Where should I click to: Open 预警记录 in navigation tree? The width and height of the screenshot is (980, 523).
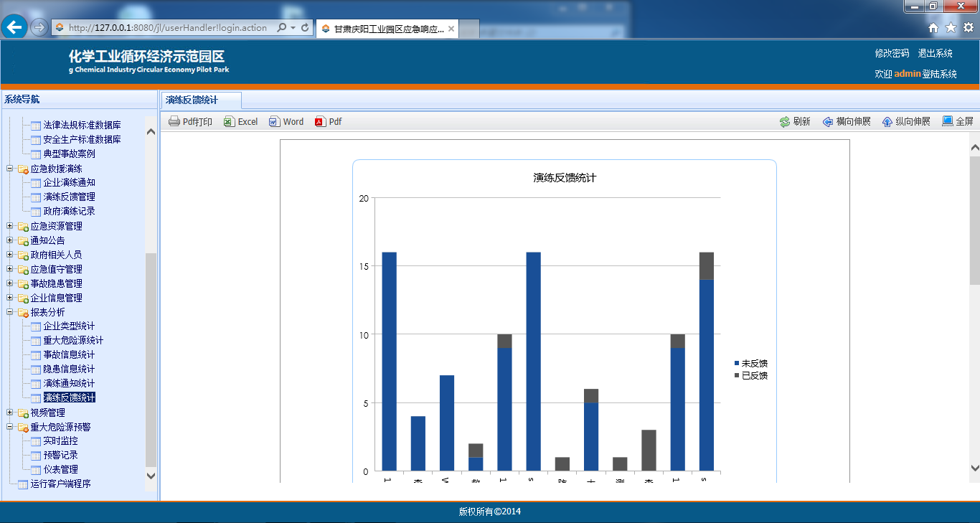coord(60,456)
